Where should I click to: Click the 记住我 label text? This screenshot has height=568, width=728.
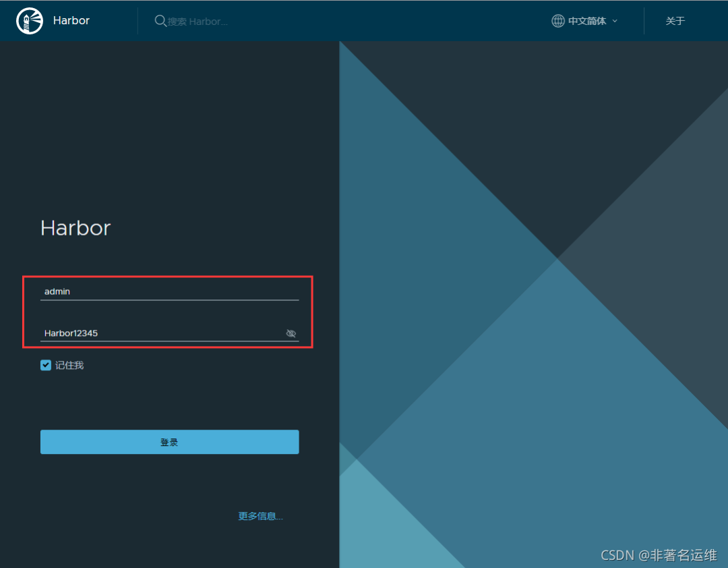point(69,366)
